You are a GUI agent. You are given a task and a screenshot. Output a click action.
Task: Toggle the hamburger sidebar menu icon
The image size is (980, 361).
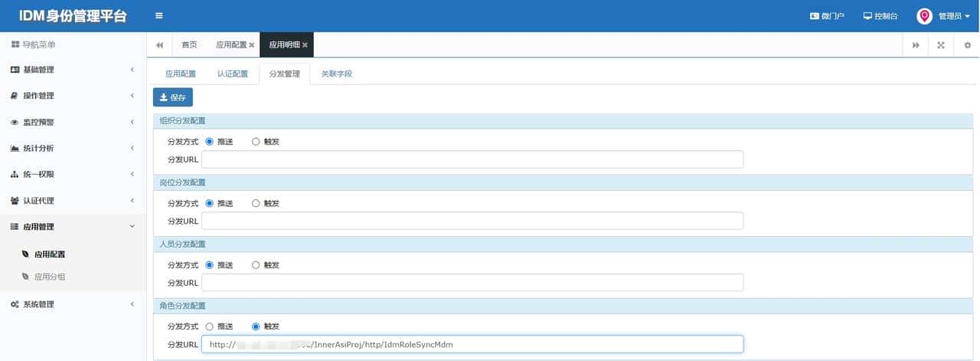click(x=159, y=15)
